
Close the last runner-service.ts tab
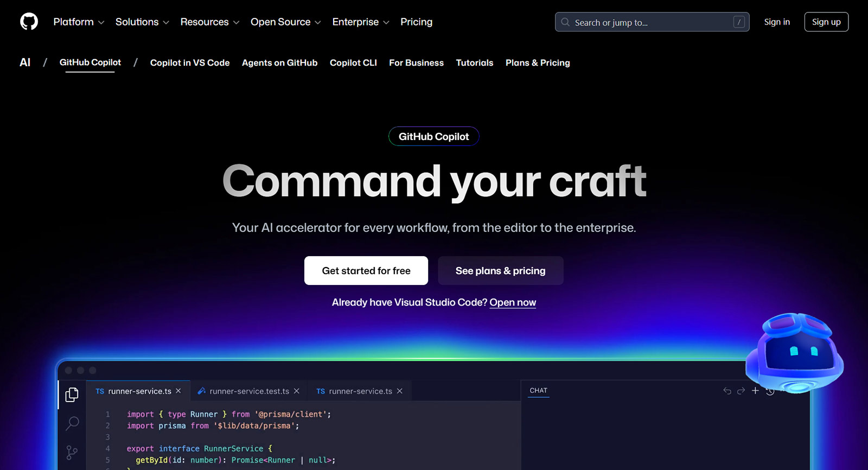click(400, 391)
